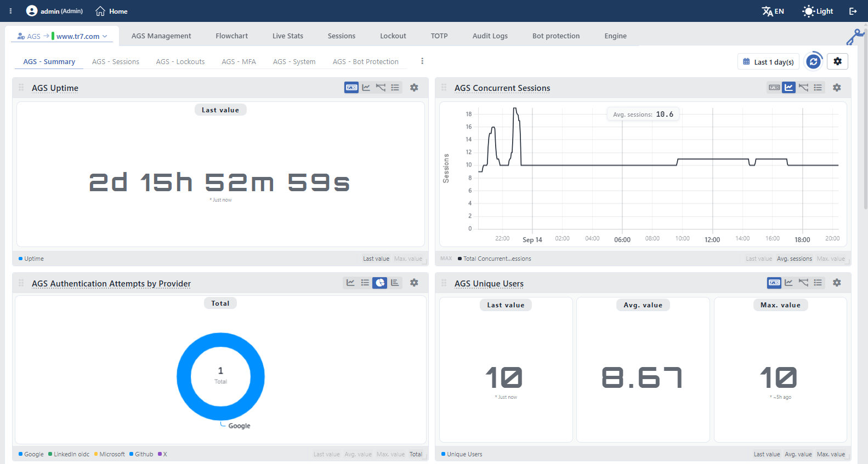Switch AGS Concurrent Sessions to list view

[818, 87]
